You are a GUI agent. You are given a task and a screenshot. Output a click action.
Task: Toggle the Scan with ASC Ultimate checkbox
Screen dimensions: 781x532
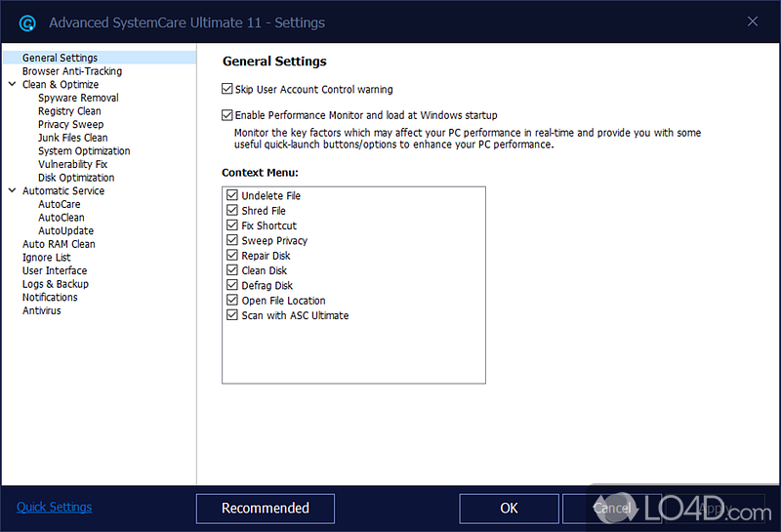(x=232, y=316)
